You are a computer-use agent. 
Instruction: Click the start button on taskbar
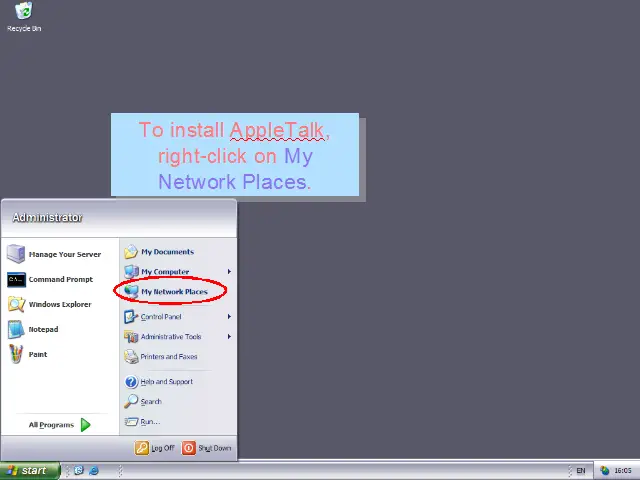coord(30,471)
